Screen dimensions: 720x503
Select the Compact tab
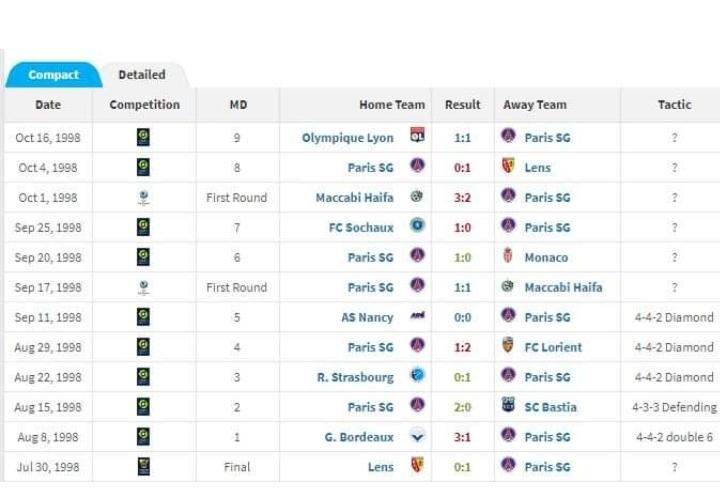53,74
